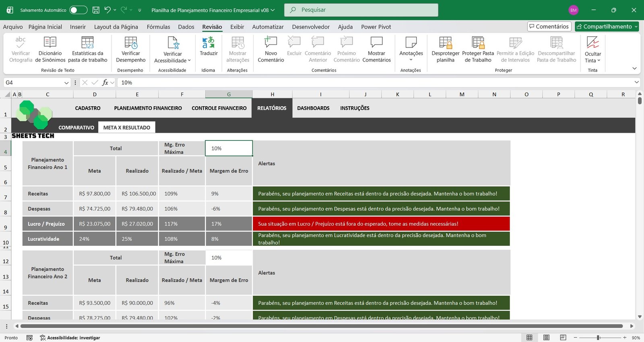Click Proteger Pasta de Trabalho
The image size is (644, 342).
coord(478,49)
